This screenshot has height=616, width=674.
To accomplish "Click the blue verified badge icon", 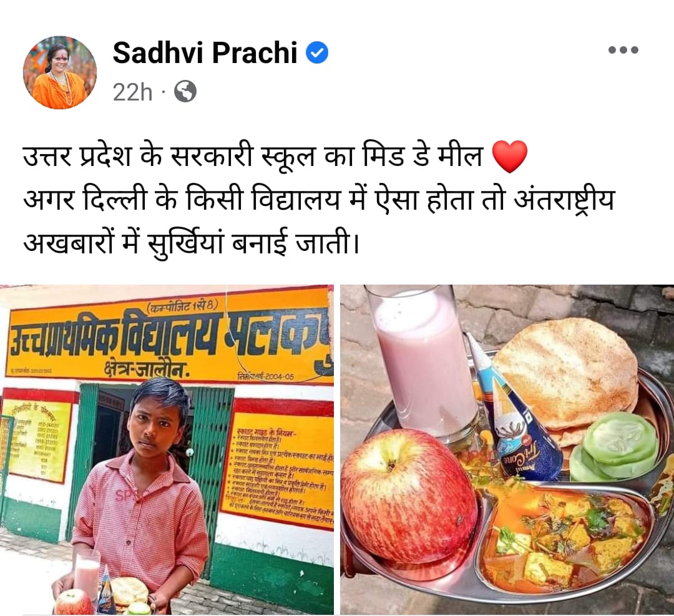I will [317, 52].
